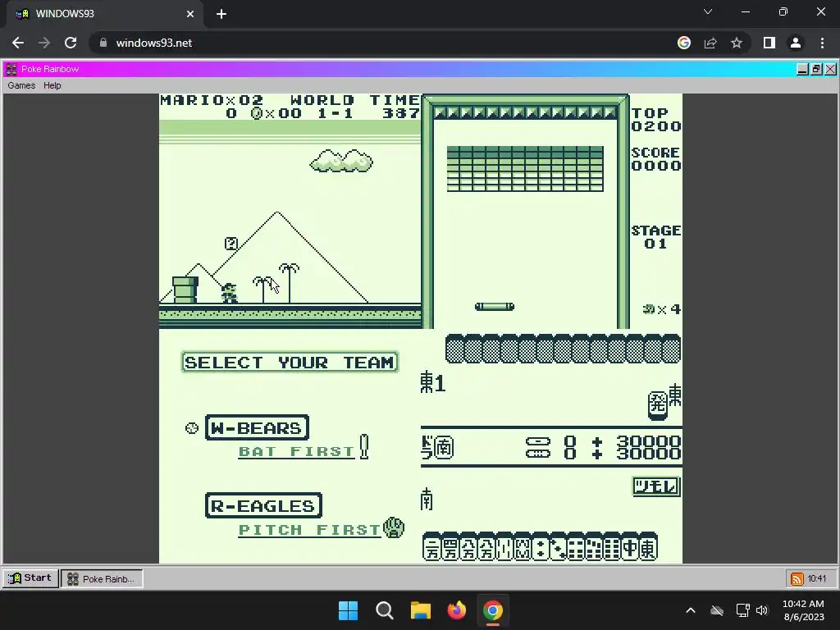Click Poke Rainb... taskbar item

click(x=102, y=578)
